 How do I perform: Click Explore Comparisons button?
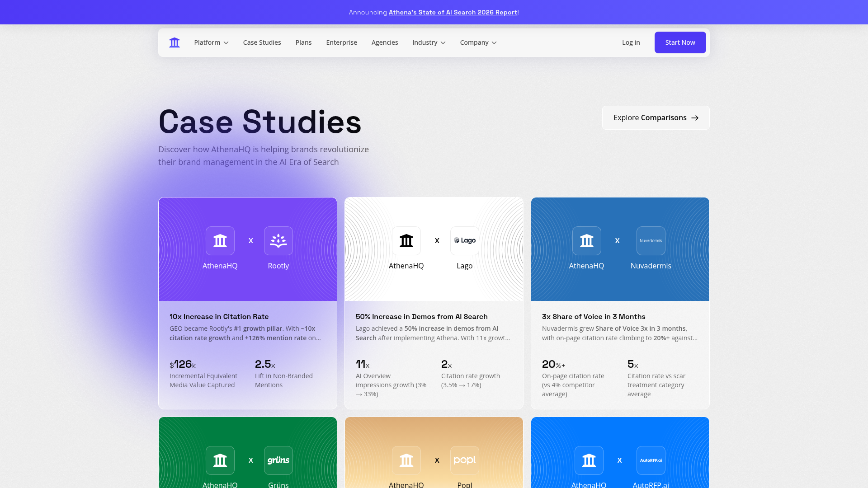tap(656, 117)
